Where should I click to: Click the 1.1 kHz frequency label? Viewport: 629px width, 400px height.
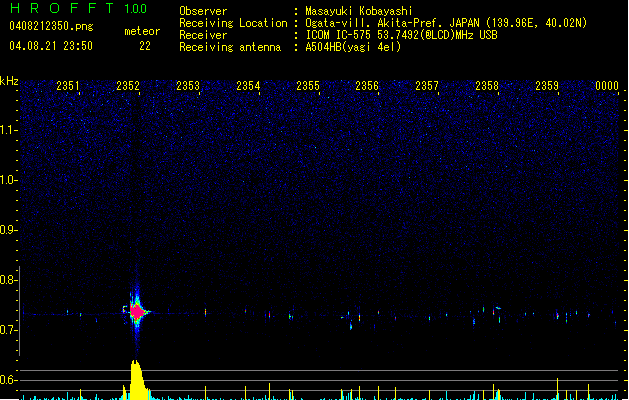pos(9,130)
